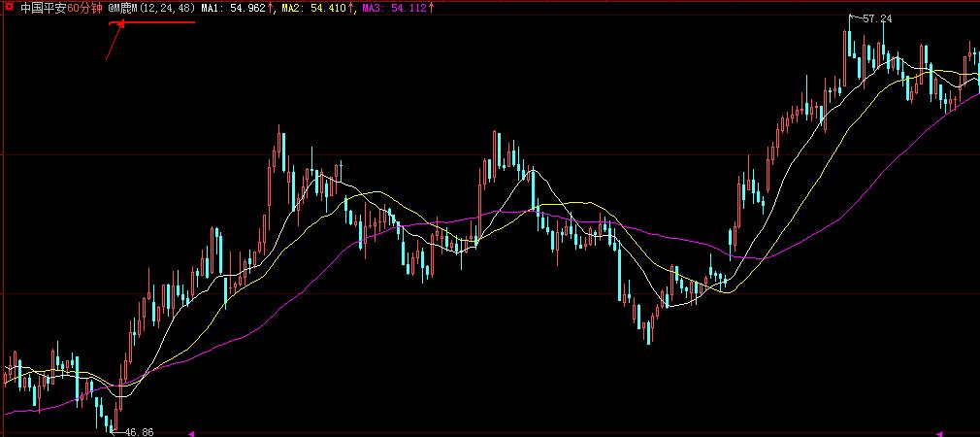
Task: Open the @M鹿M(12,24,48) indicator name
Action: [x=152, y=9]
